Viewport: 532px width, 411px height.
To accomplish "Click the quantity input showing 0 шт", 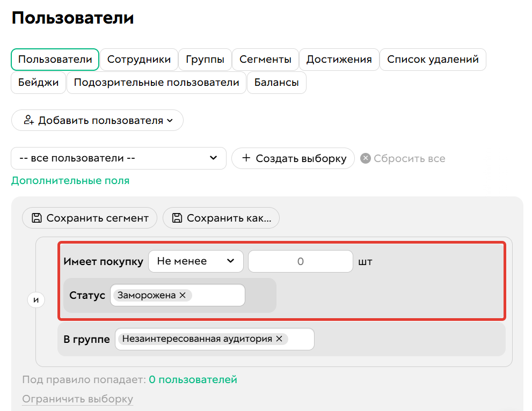I will point(300,261).
